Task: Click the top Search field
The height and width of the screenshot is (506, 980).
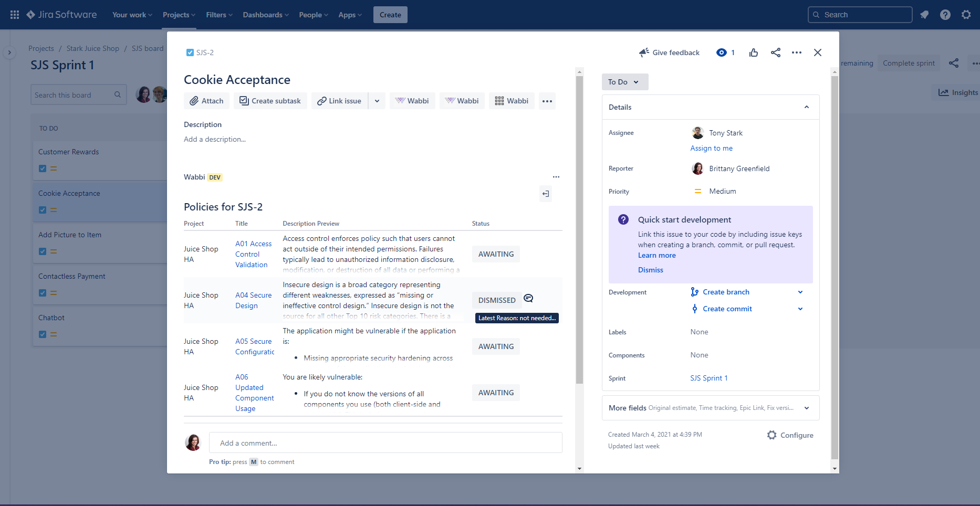Action: [x=860, y=15]
